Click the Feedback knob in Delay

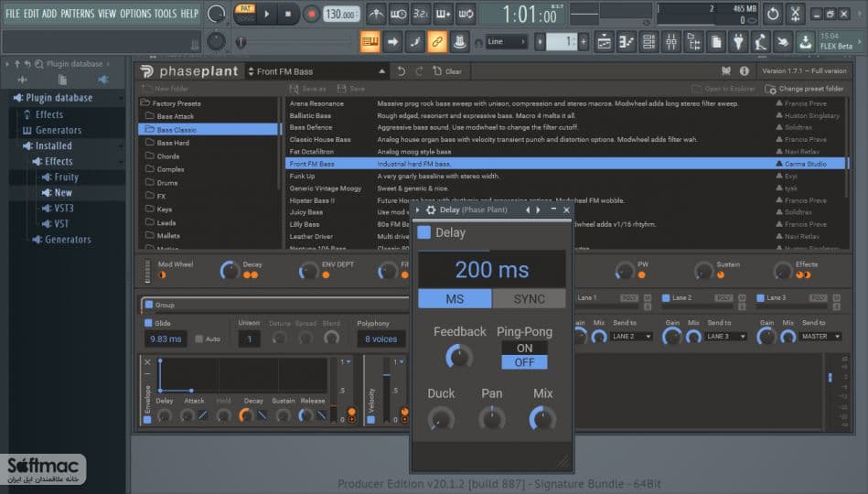pos(459,356)
